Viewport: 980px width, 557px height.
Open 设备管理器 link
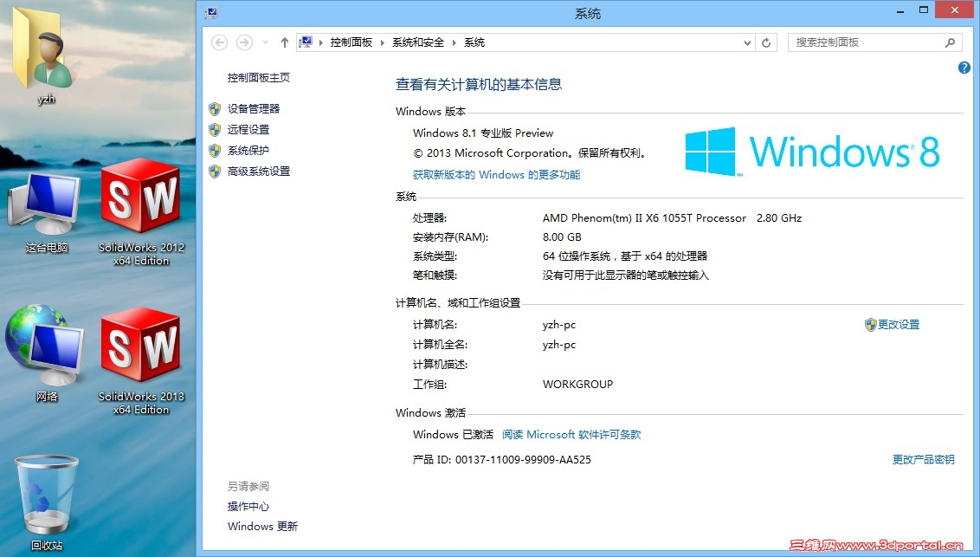pyautogui.click(x=254, y=109)
